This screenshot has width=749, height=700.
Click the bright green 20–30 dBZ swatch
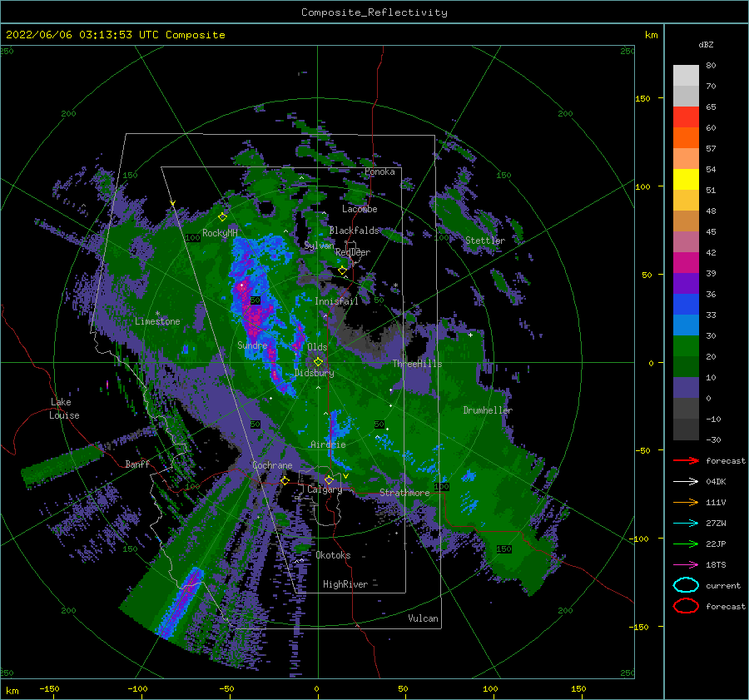pyautogui.click(x=686, y=345)
